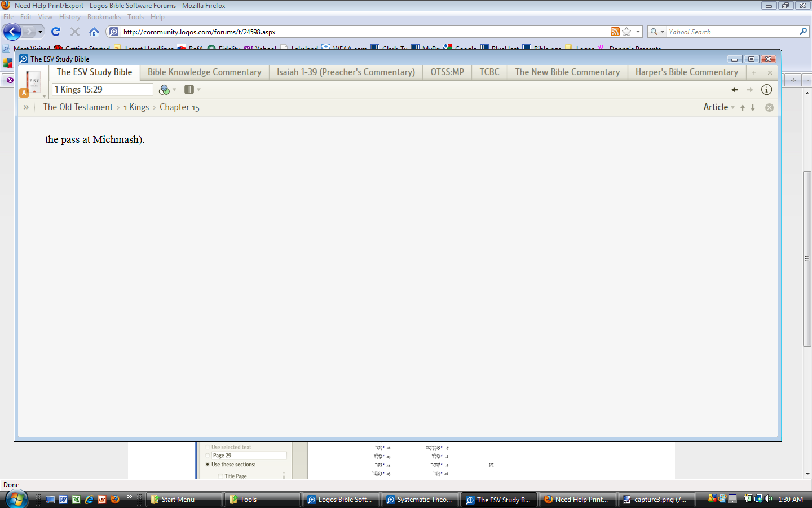
Task: Switch to Logos Bible Software taskbar button
Action: coord(341,500)
